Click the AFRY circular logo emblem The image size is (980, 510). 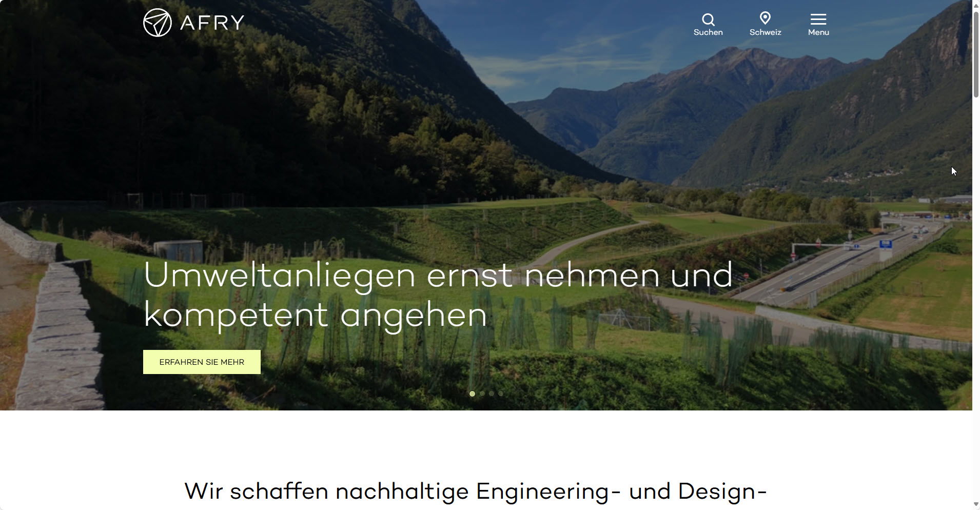(x=157, y=23)
